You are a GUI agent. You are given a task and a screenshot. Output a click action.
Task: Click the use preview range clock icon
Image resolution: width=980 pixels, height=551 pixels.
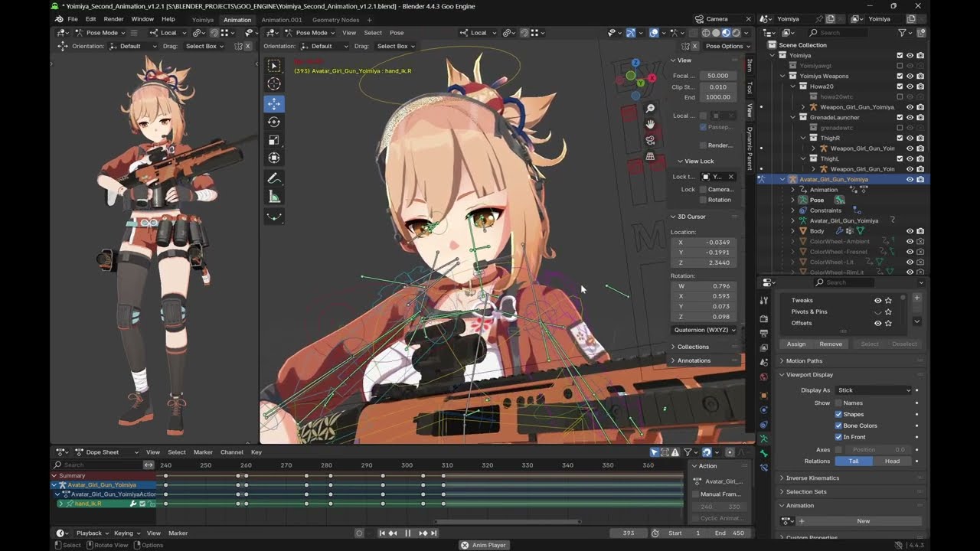655,533
